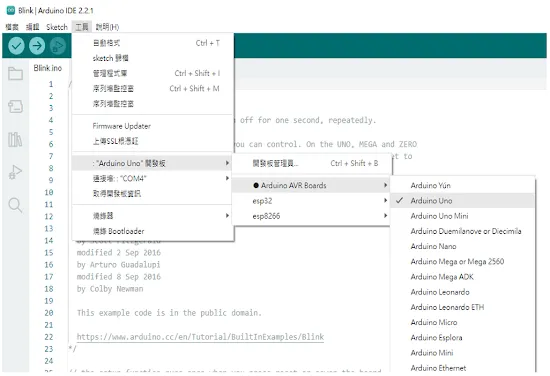Choose Arduino AVR Boards with bullet marker
The image size is (550, 376).
point(311,185)
